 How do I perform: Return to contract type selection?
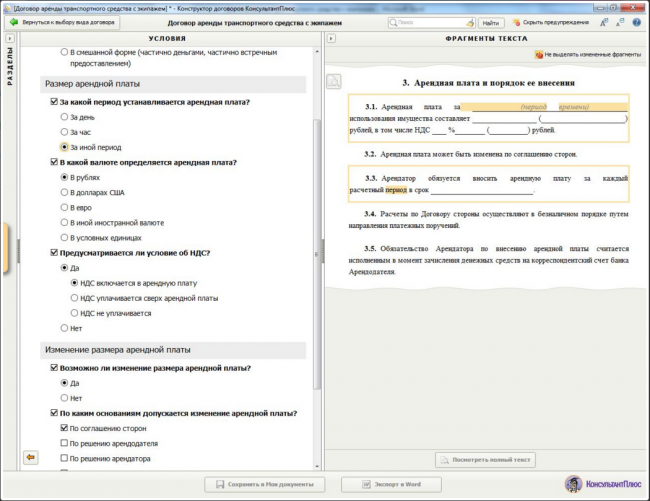(64, 22)
